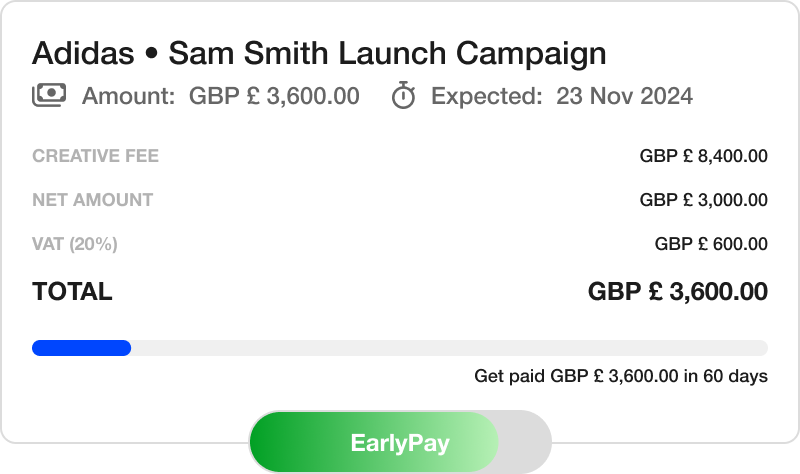800x474 pixels.
Task: Select the CREATIVE FEE row label
Action: click(x=95, y=156)
